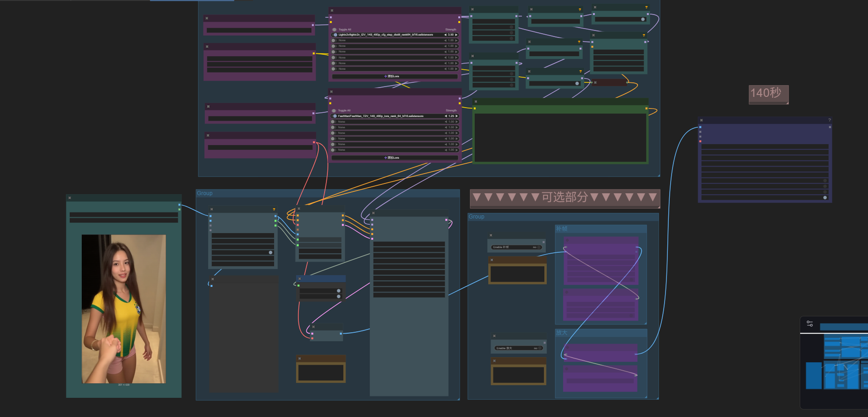Viewport: 868px width, 417px height.
Task: Decrease FastWan LoRA strength with left arrow
Action: tap(446, 116)
